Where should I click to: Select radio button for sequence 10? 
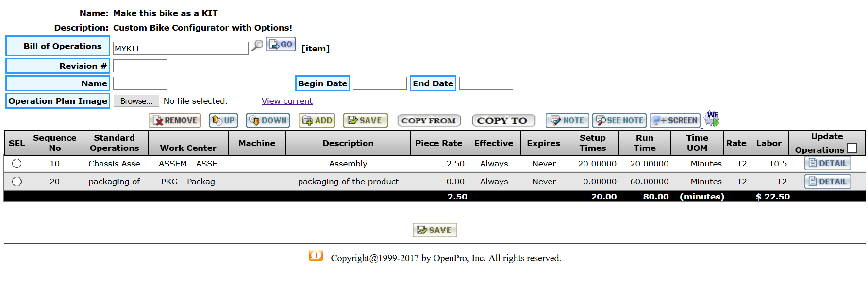pyautogui.click(x=17, y=164)
